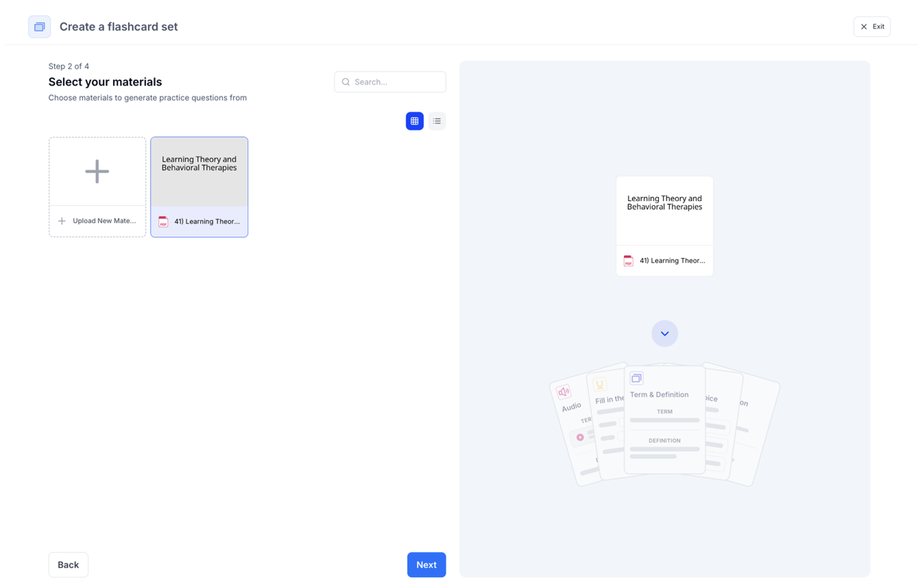The image size is (924, 584).
Task: Click the Term & Definition card icon
Action: 636,378
